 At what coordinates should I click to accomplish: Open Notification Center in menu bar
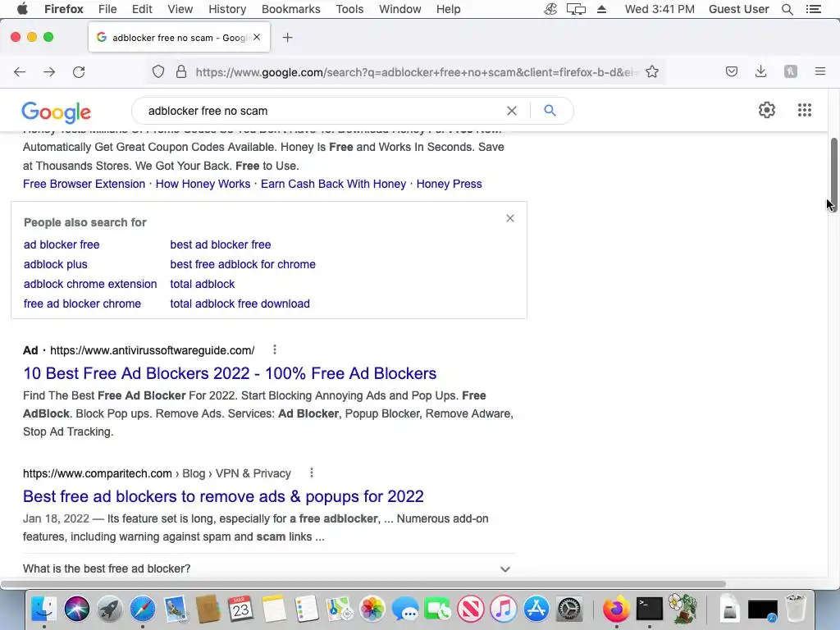click(x=814, y=9)
